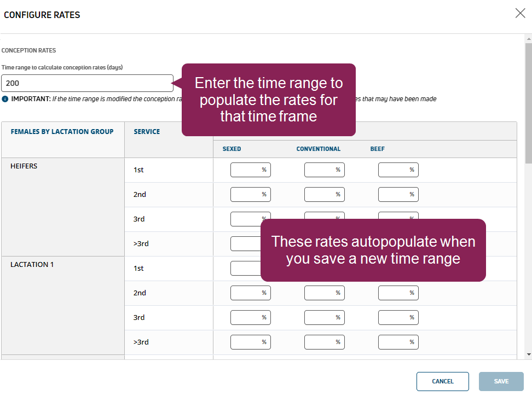Viewport: 532px width, 396px height.
Task: Focus Lactation 1 2nd service Sexed field
Action: (250, 293)
